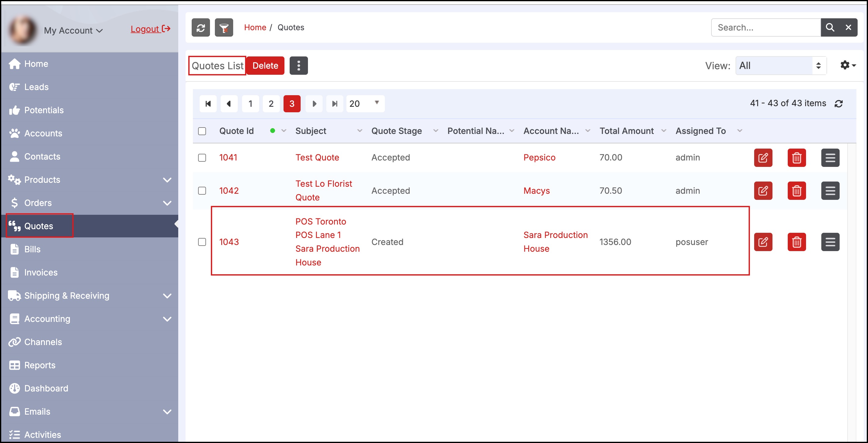This screenshot has width=868, height=443.
Task: Click the red Delete button
Action: point(265,66)
